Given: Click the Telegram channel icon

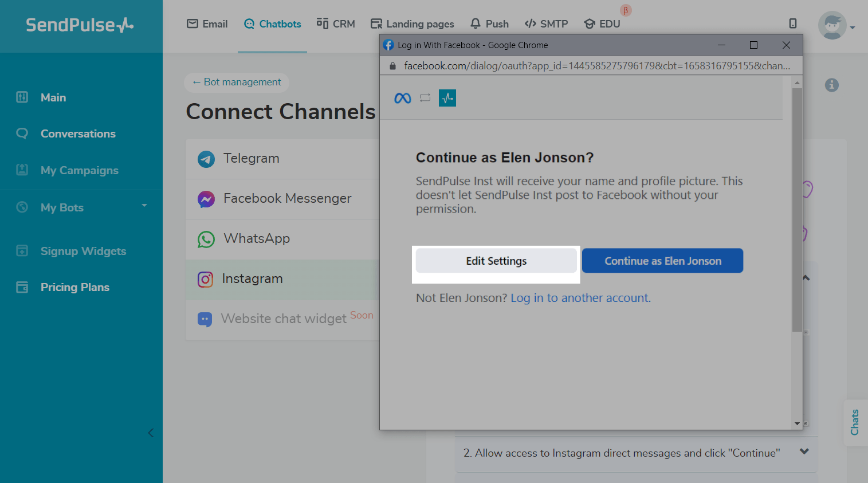Looking at the screenshot, I should click(206, 159).
